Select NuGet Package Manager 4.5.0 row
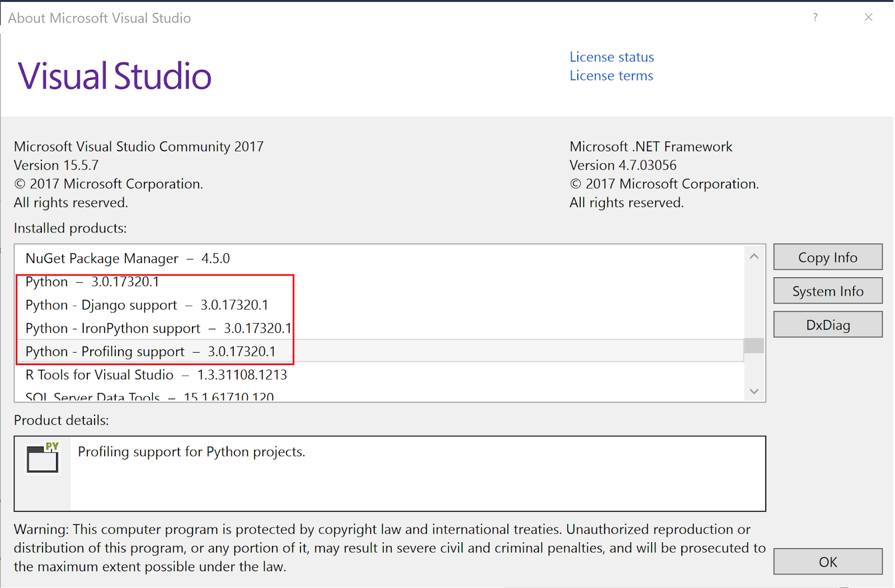Viewport: 895px width, 588px height. point(380,258)
